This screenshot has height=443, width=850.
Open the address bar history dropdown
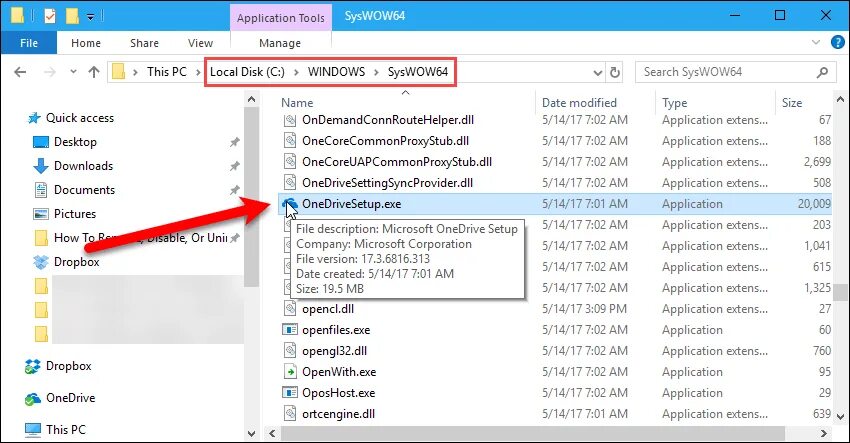(597, 72)
